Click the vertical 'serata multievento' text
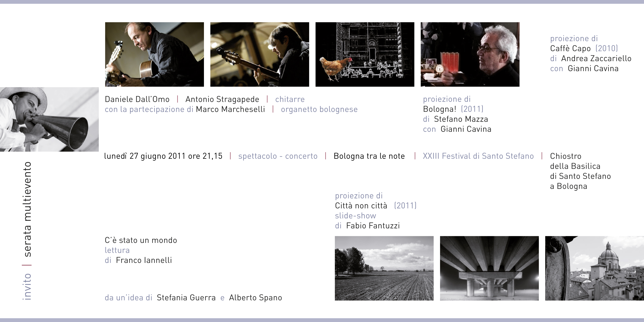The width and height of the screenshot is (644, 322). [x=27, y=209]
